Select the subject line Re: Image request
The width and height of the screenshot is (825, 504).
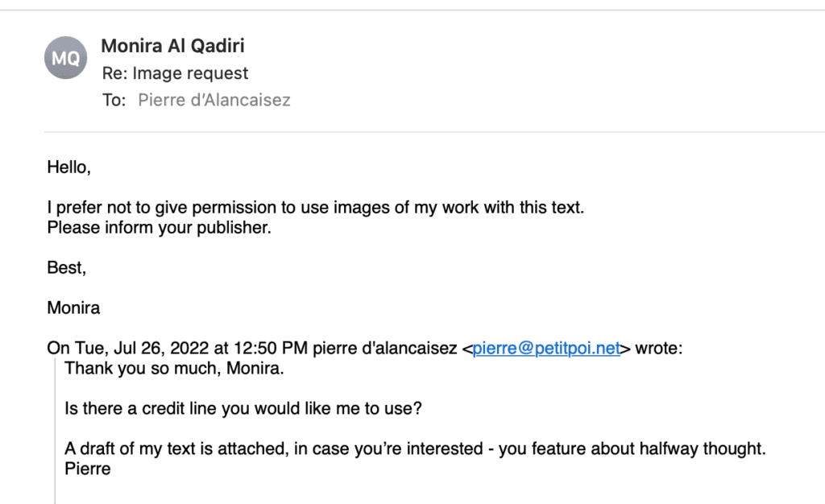(x=175, y=73)
